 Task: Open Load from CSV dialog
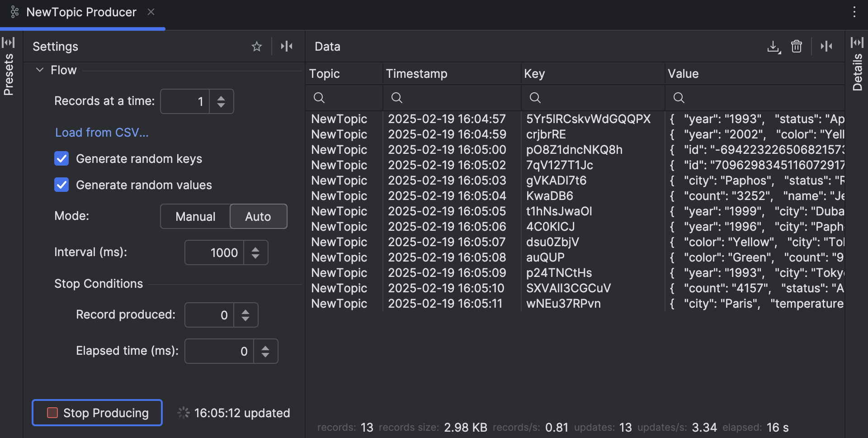(101, 132)
